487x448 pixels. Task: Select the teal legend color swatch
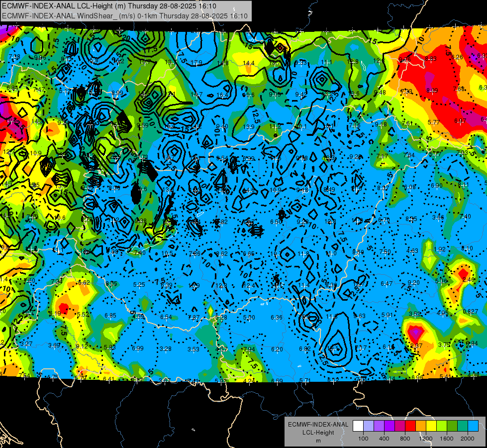[463, 426]
